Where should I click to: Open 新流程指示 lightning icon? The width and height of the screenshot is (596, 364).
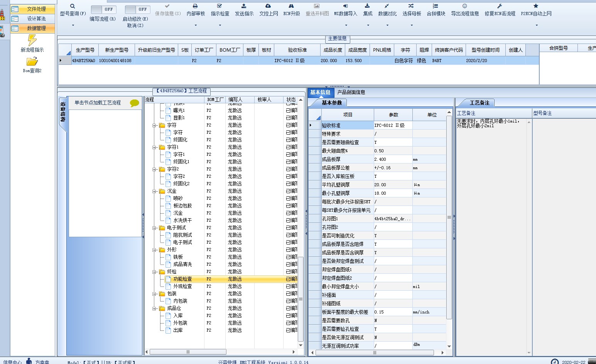(32, 40)
